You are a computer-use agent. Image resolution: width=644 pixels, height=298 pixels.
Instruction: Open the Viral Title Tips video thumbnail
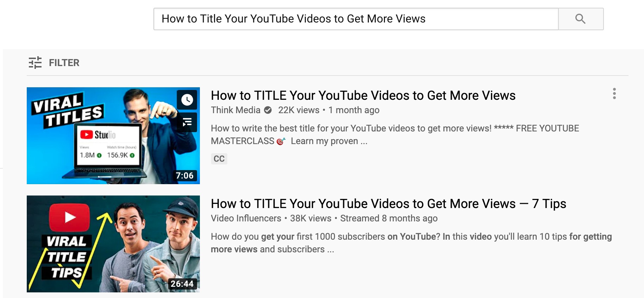point(113,244)
